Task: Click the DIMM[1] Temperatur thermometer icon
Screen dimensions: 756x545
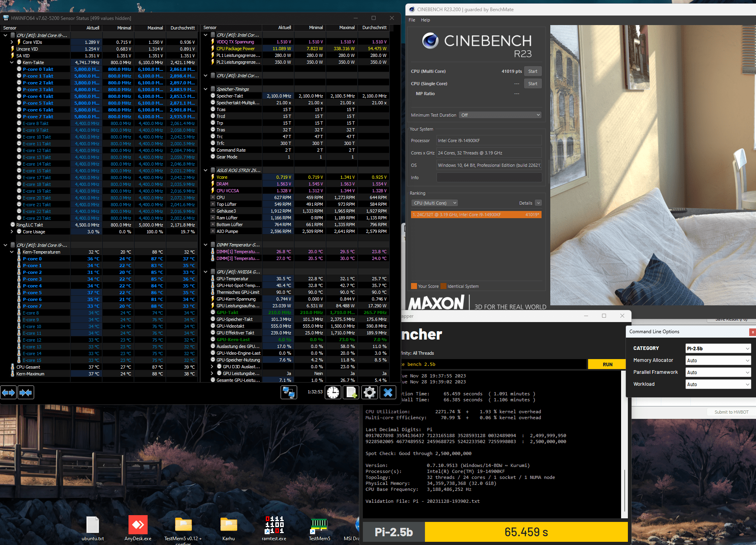Action: [212, 252]
